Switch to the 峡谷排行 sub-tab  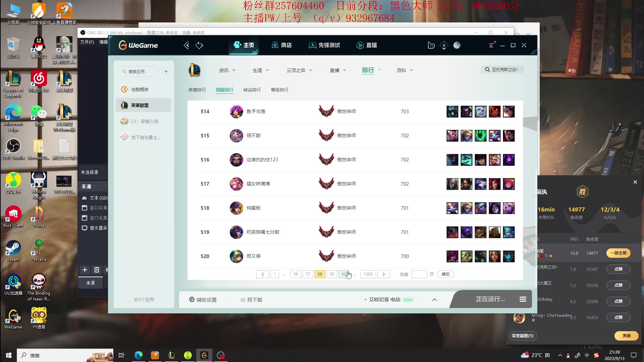point(252,90)
